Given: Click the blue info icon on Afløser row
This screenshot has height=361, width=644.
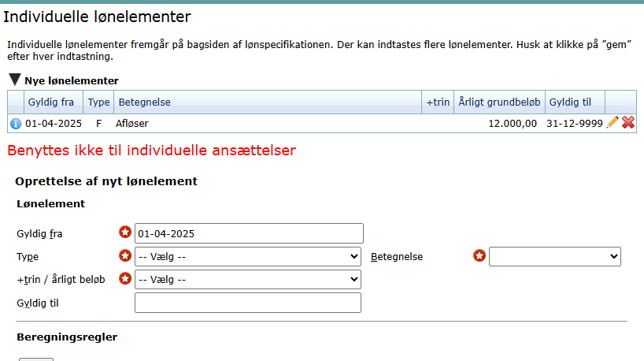Looking at the screenshot, I should click(x=16, y=123).
